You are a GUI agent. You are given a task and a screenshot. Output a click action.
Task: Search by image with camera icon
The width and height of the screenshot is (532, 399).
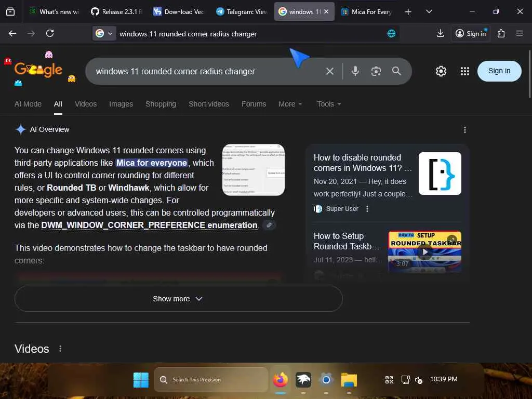376,71
